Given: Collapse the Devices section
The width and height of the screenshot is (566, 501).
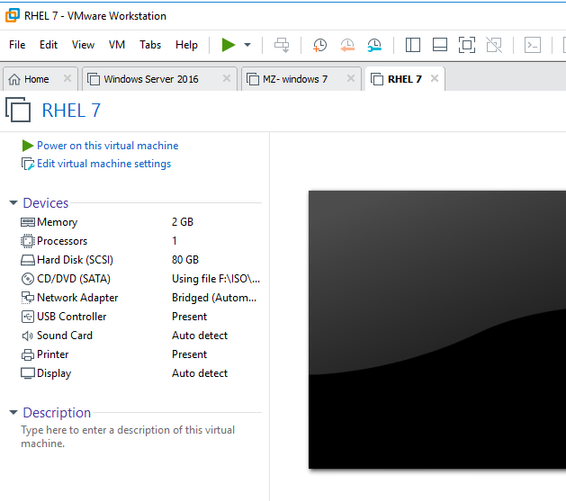Looking at the screenshot, I should tap(13, 203).
